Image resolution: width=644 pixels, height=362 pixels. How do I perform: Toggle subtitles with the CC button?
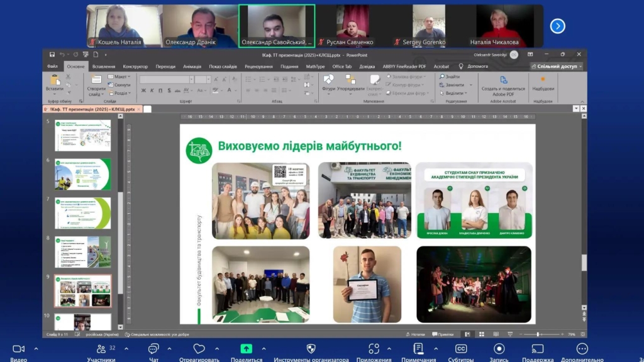tap(461, 349)
